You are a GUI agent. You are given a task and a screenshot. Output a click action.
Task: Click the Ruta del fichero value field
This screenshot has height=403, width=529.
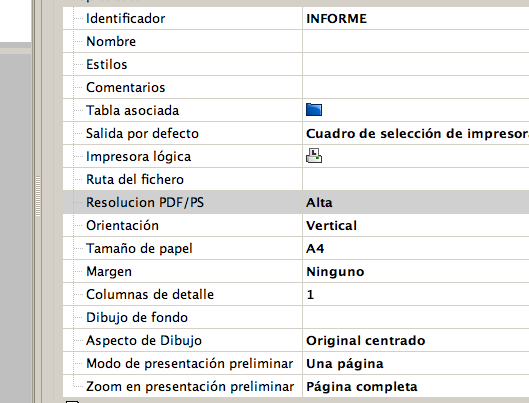tap(416, 179)
